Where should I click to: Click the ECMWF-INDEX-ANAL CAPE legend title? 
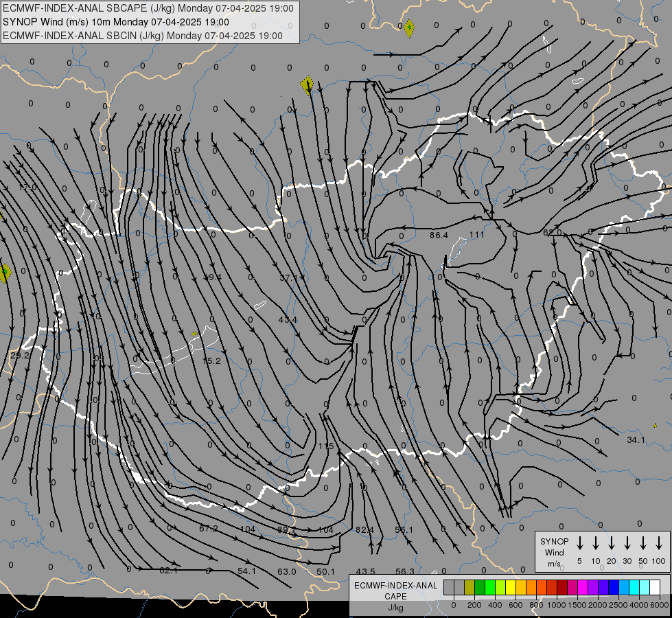coord(395,591)
